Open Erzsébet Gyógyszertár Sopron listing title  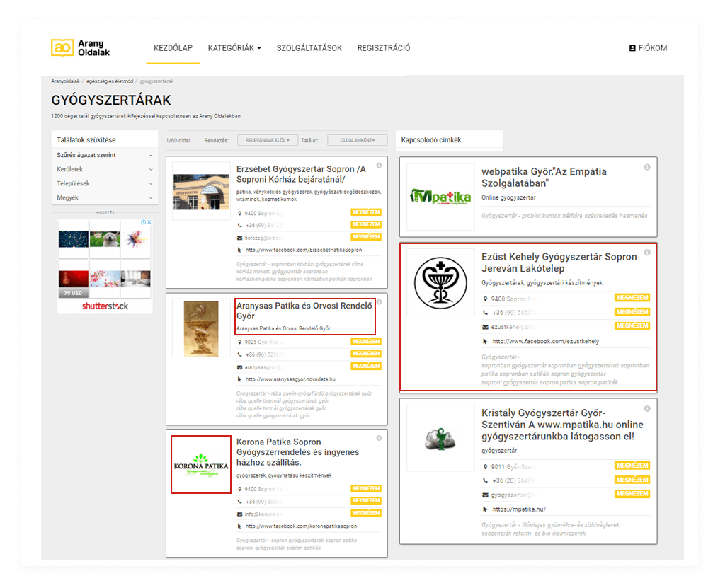point(301,174)
